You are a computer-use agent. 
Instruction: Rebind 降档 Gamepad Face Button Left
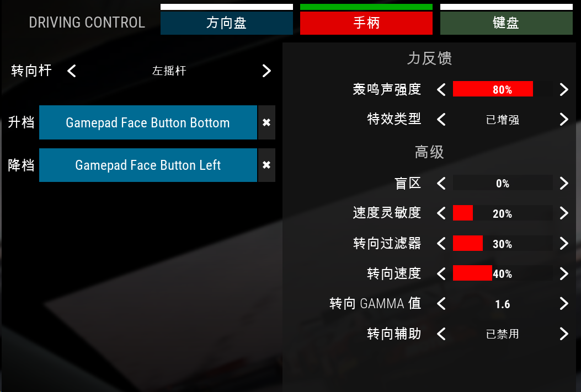[x=148, y=165]
